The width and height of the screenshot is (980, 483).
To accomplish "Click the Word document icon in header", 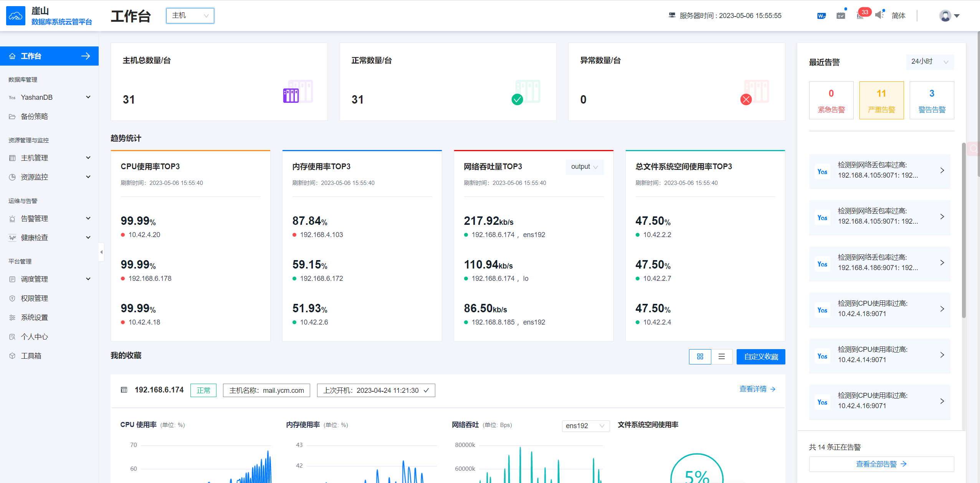I will [x=821, y=16].
